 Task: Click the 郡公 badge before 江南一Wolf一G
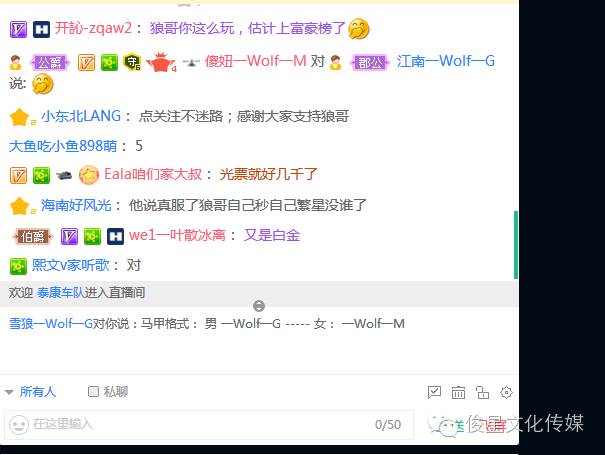point(370,62)
